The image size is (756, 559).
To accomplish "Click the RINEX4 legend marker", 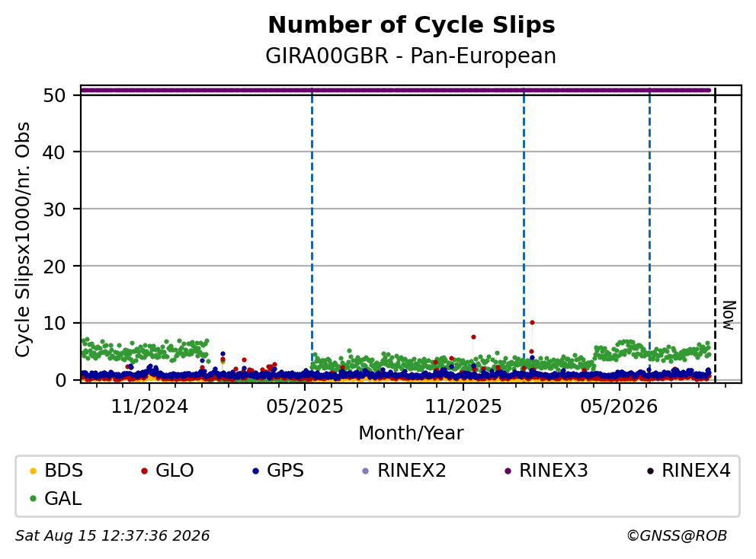I will click(x=650, y=471).
